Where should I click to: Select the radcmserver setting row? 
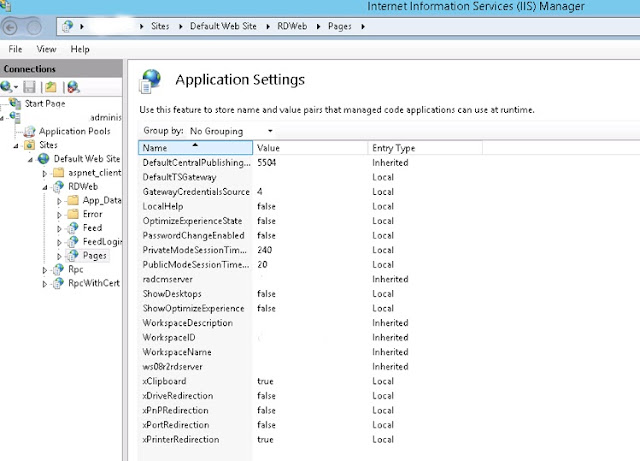click(310, 279)
